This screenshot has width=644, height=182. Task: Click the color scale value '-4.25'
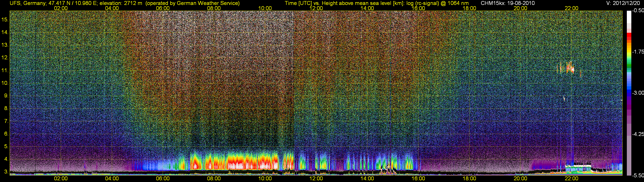point(638,134)
